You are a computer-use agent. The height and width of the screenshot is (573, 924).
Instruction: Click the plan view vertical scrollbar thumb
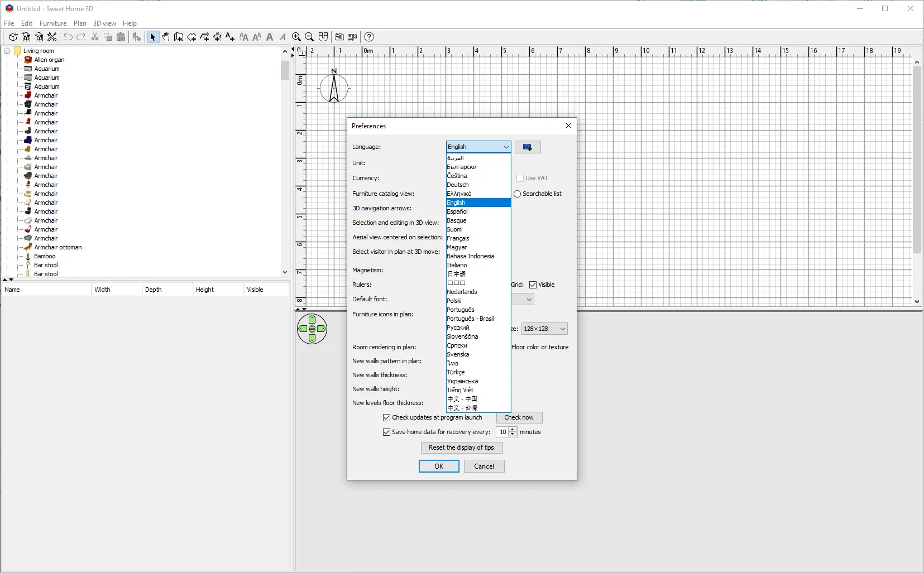(917, 160)
